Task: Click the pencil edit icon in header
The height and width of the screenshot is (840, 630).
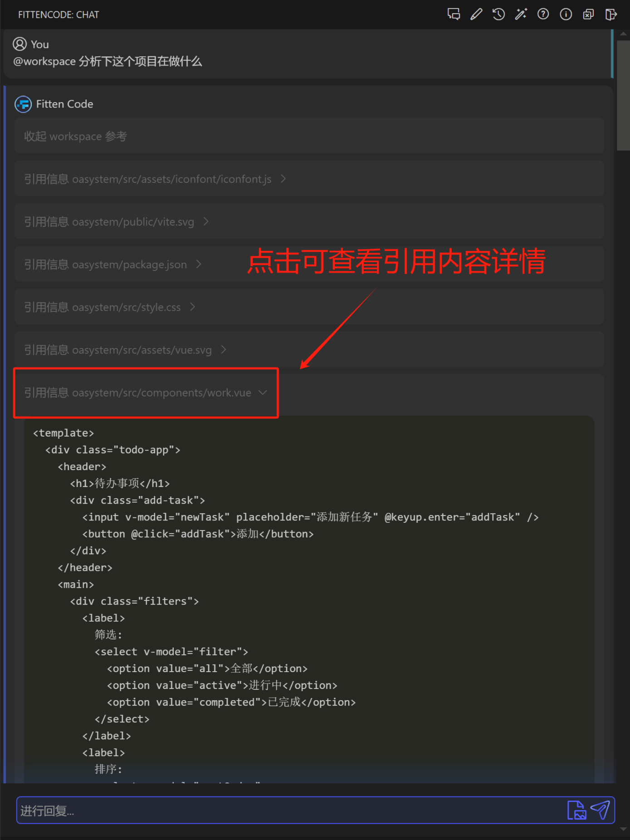Action: [476, 15]
